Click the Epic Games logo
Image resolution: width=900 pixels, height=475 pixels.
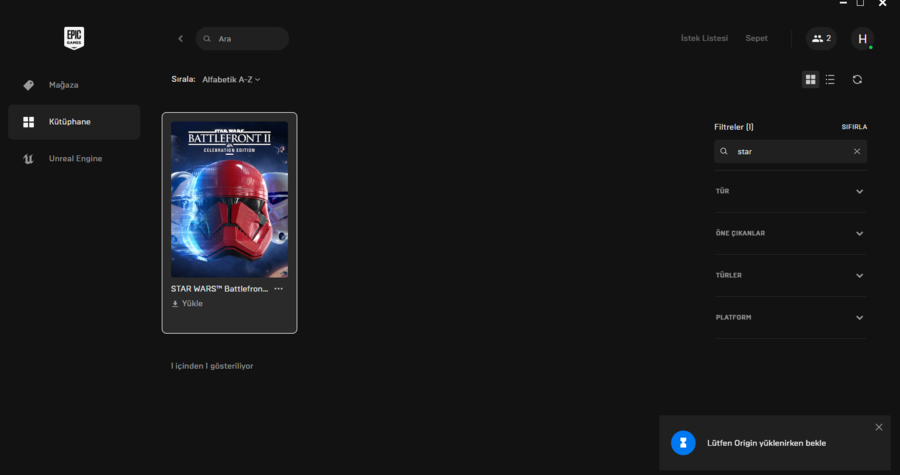74,38
